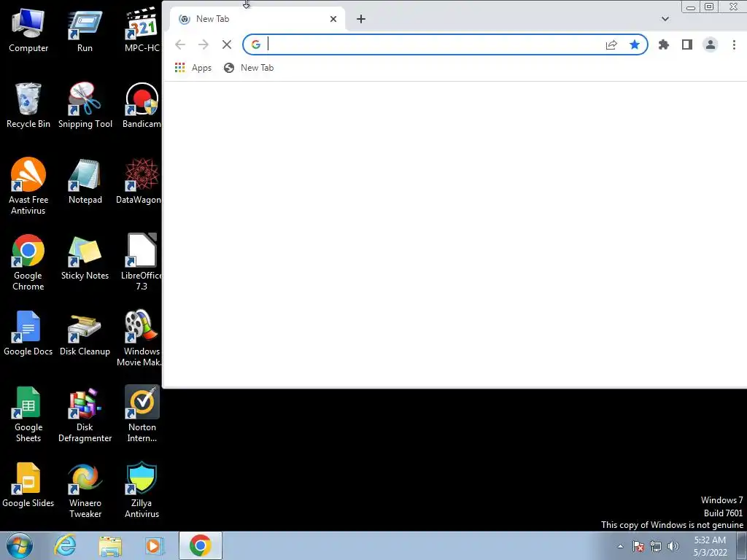Click the Chrome back arrow button
747x560 pixels.
[x=180, y=44]
